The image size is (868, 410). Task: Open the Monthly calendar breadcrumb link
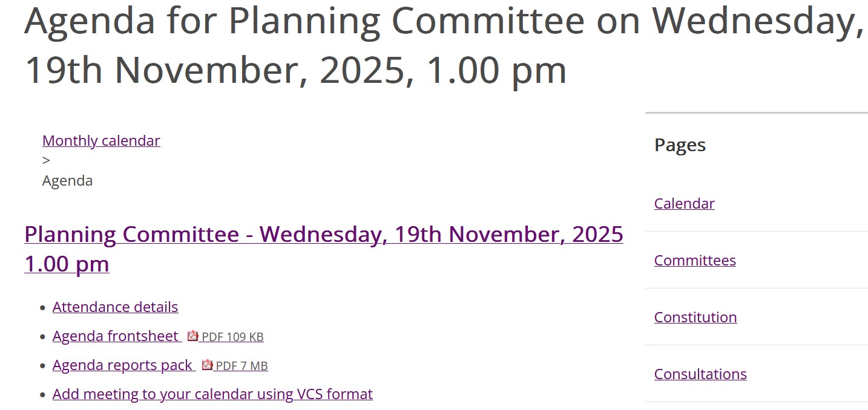tap(101, 140)
